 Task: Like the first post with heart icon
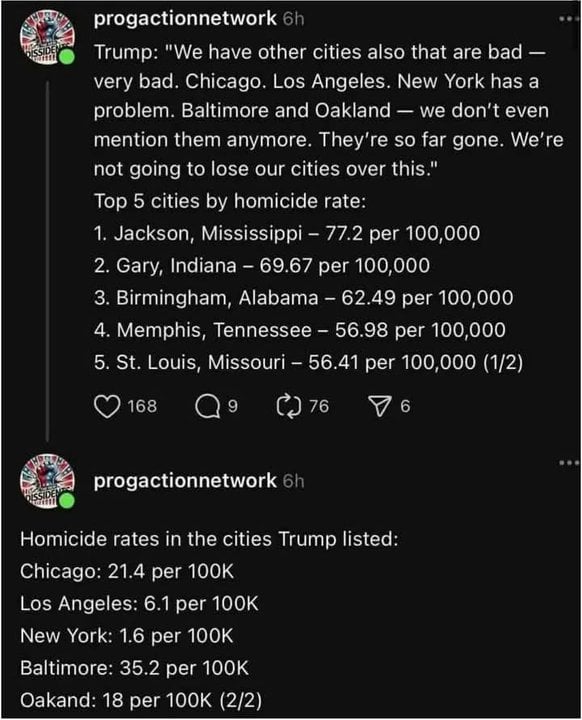pyautogui.click(x=107, y=406)
